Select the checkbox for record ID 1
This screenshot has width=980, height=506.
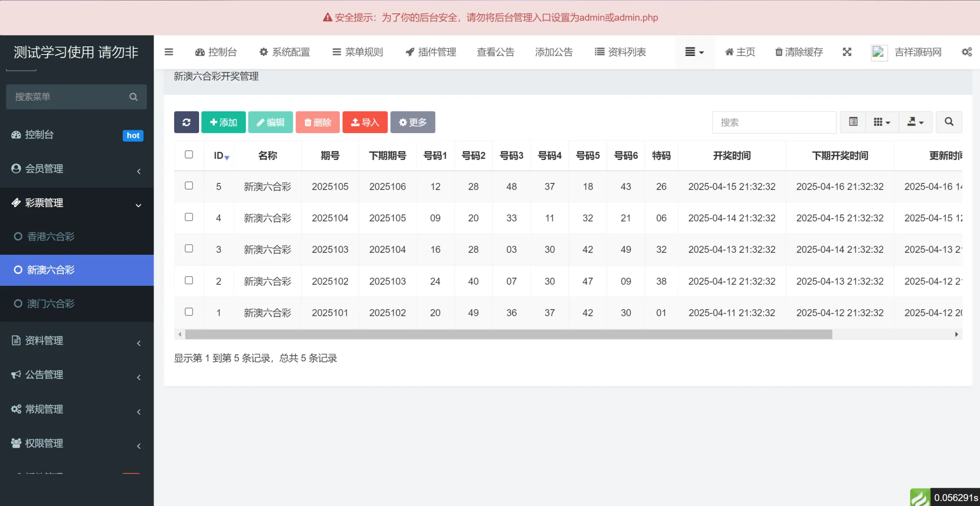[x=189, y=313]
